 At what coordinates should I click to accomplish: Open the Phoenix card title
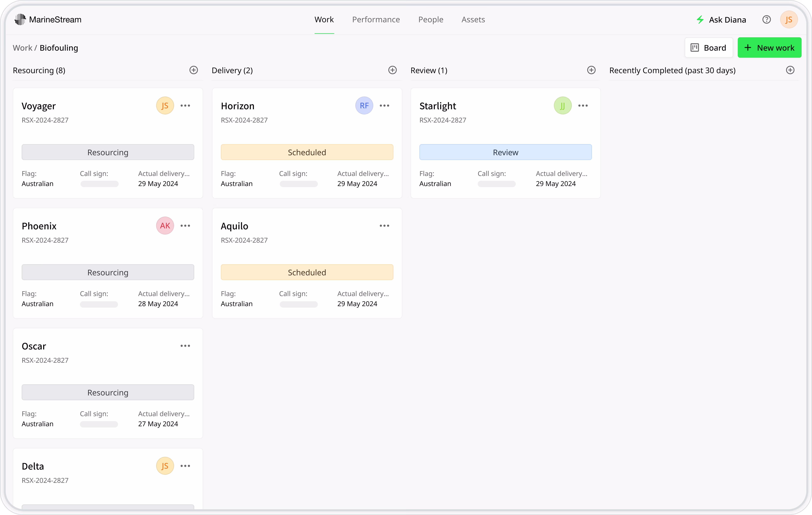click(x=39, y=226)
